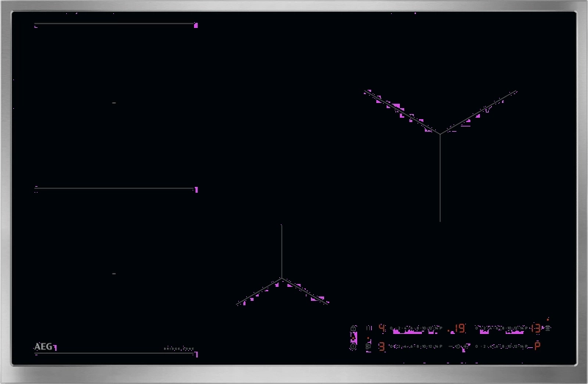Tap the Hob2Hood icon beside display 13

548,328
